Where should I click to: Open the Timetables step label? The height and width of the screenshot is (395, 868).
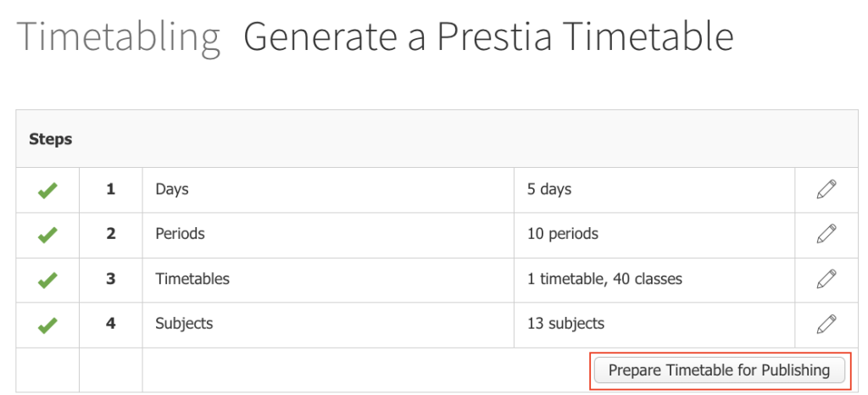point(192,278)
